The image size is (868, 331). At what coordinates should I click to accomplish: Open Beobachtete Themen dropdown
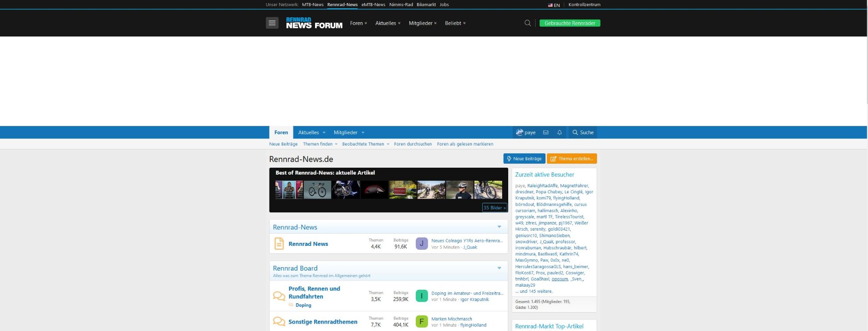click(365, 144)
